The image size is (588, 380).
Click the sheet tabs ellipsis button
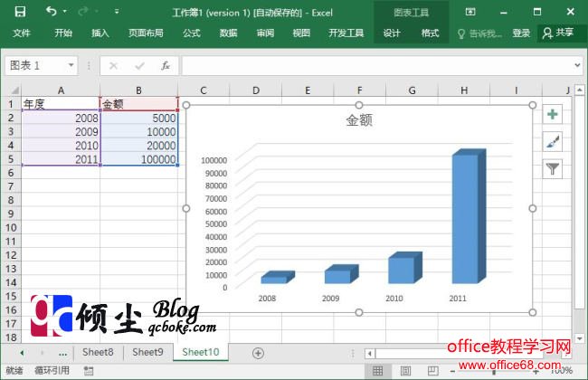(x=62, y=353)
